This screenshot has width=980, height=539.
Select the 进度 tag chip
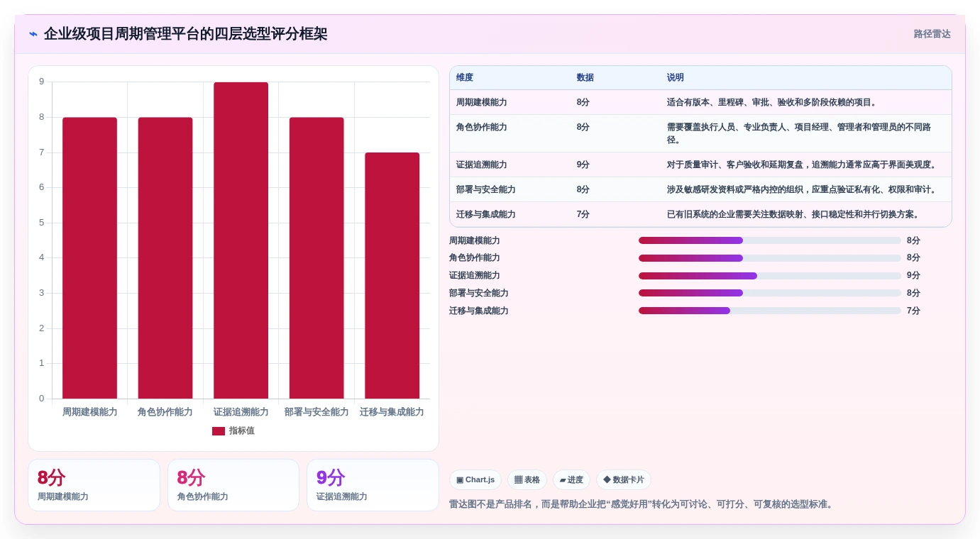point(571,480)
